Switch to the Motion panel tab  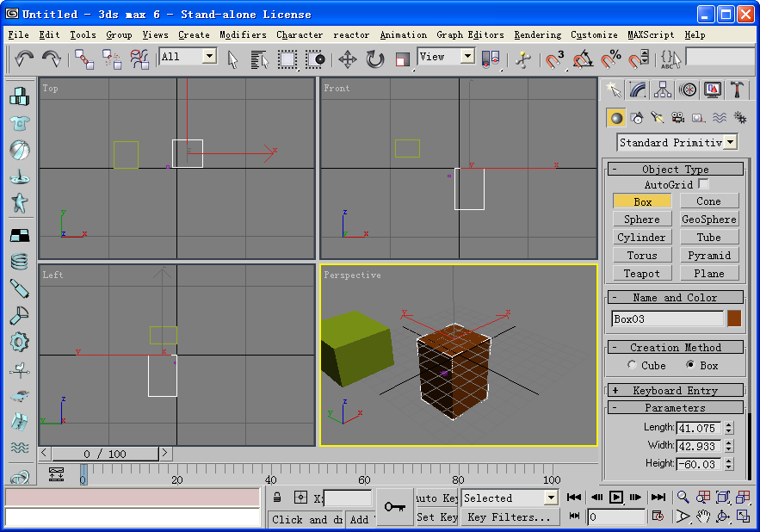688,90
